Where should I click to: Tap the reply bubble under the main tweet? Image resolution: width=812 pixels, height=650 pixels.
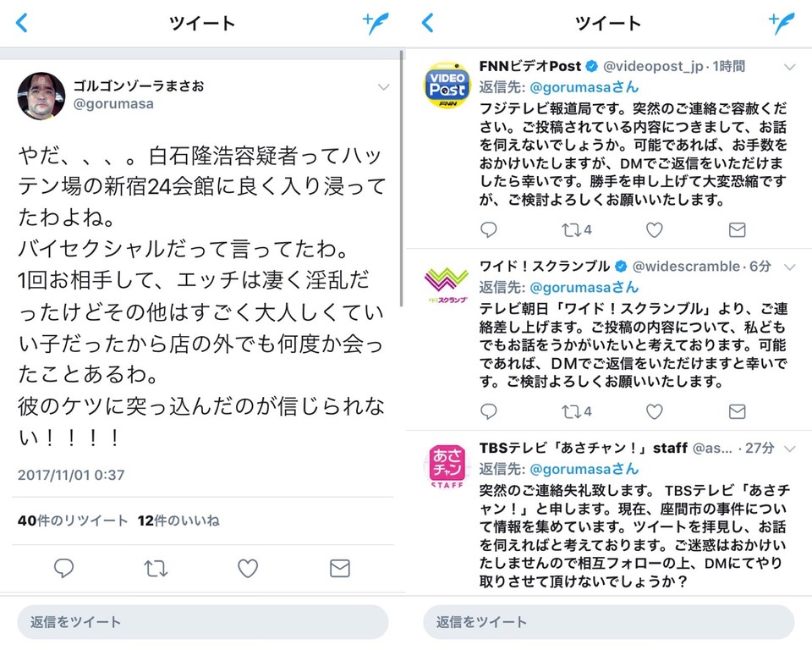tap(63, 569)
